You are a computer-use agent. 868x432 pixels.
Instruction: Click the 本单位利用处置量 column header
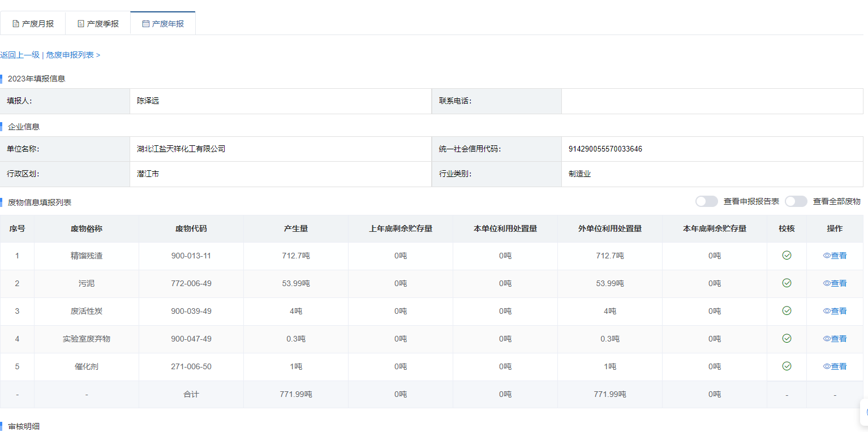click(x=505, y=228)
